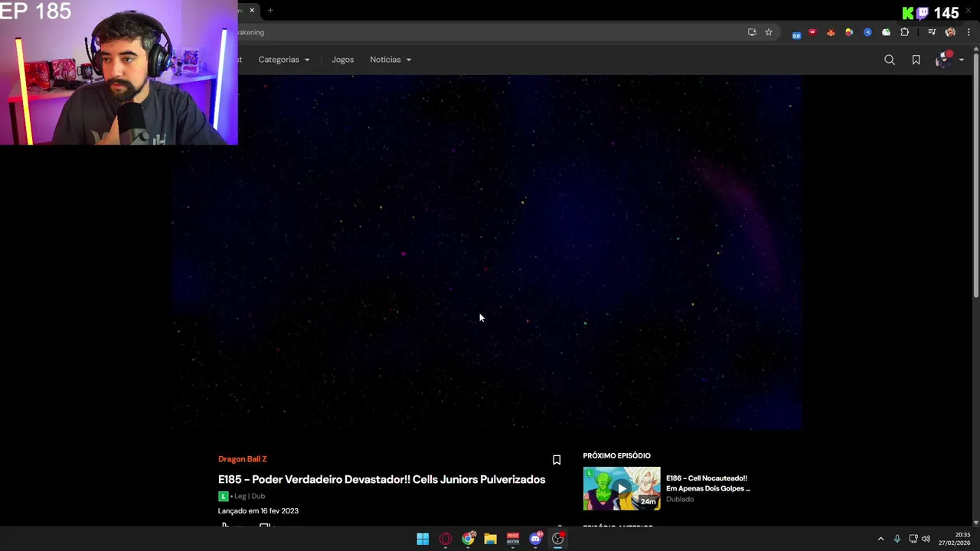
Task: Open a new browser tab
Action: [270, 10]
